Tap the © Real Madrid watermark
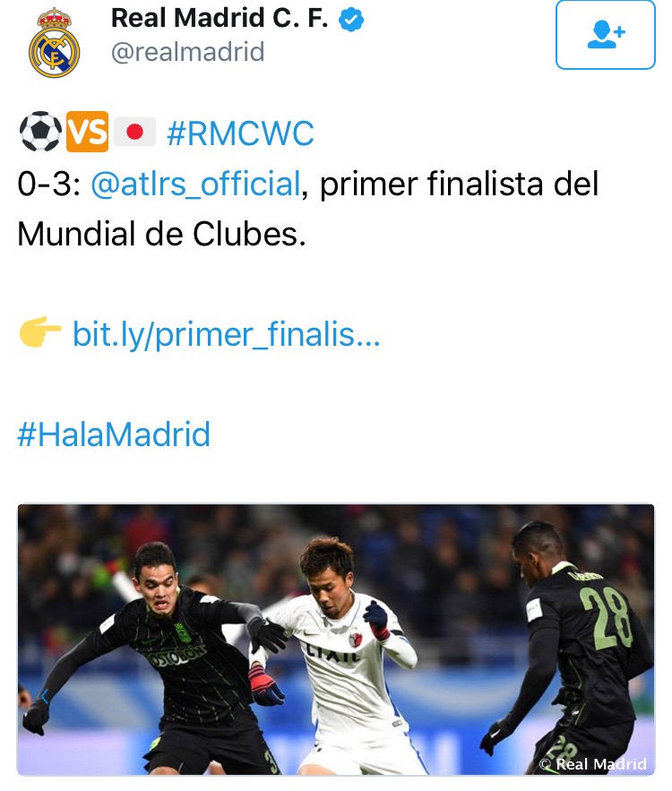Viewport: 672px width, 791px height. (593, 764)
